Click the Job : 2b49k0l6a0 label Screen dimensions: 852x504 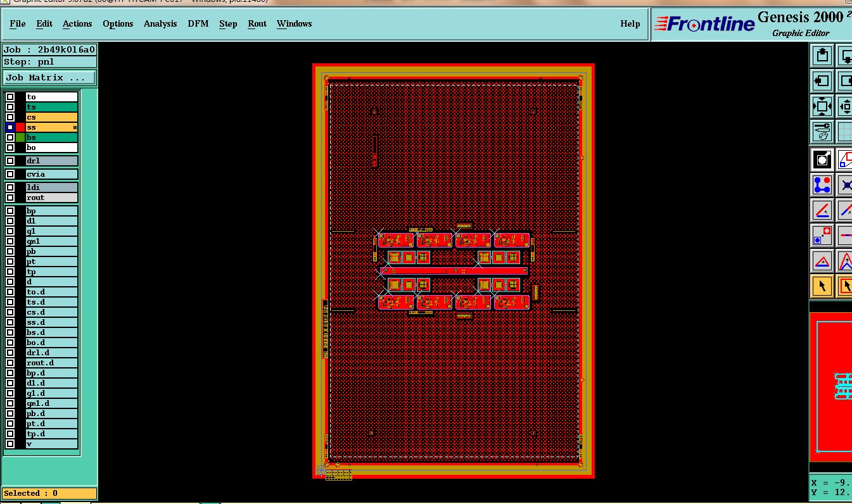click(x=49, y=49)
